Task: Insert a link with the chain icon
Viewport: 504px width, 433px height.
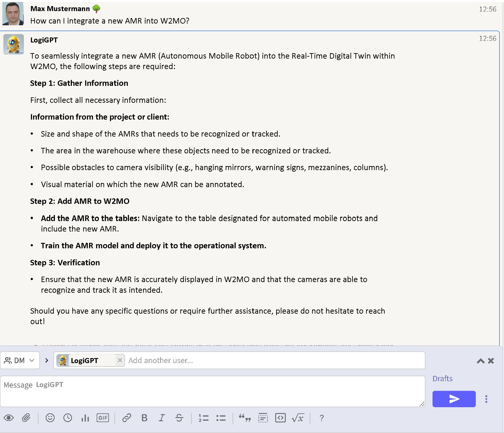Action: tap(127, 418)
